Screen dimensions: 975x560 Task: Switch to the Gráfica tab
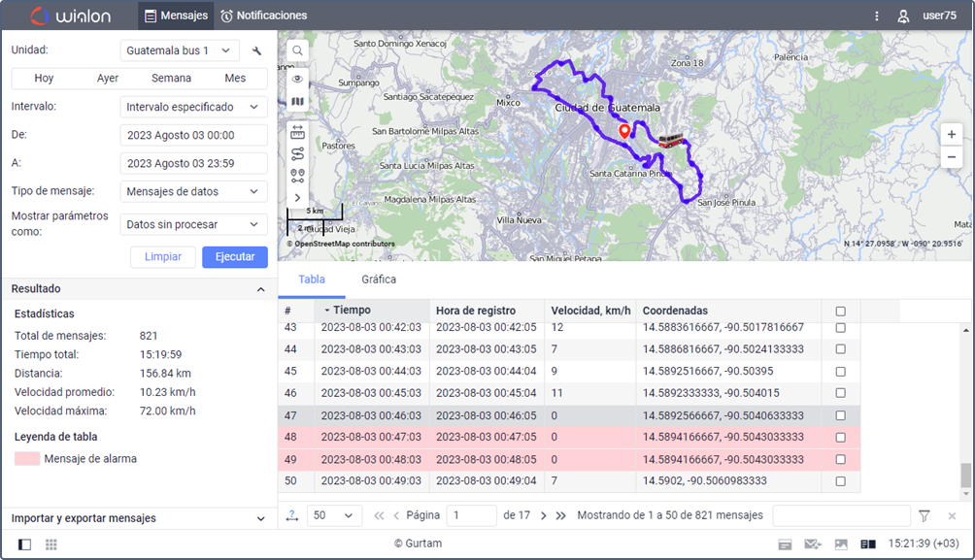[379, 280]
